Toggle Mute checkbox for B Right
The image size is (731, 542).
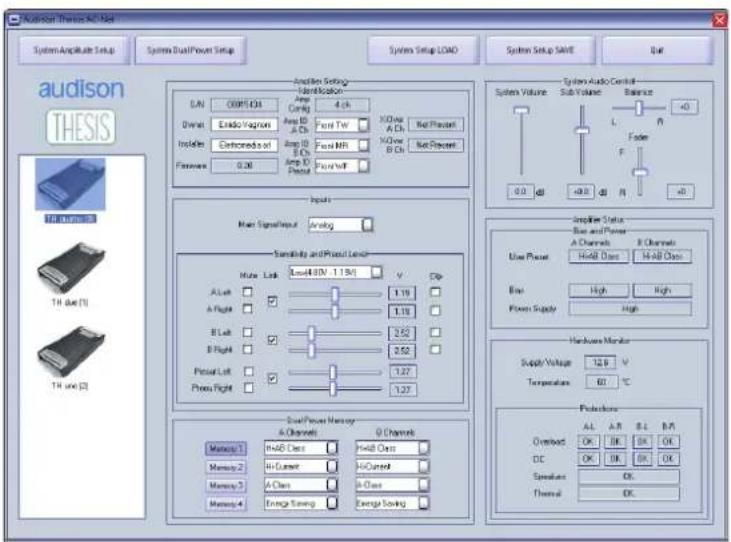tap(248, 350)
